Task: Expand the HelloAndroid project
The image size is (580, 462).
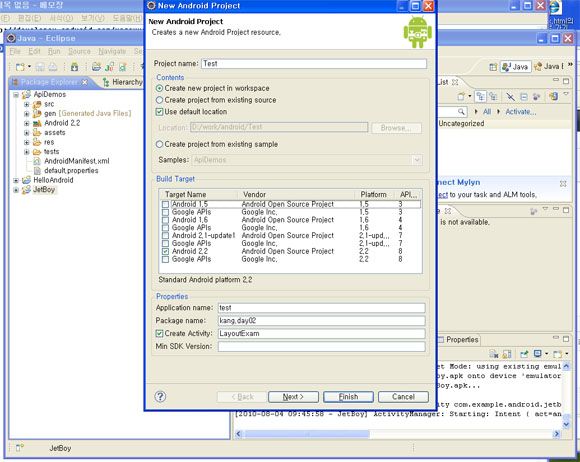Action: click(x=16, y=181)
